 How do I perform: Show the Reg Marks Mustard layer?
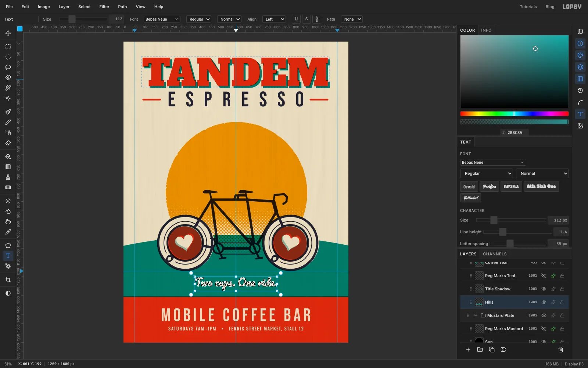(544, 329)
